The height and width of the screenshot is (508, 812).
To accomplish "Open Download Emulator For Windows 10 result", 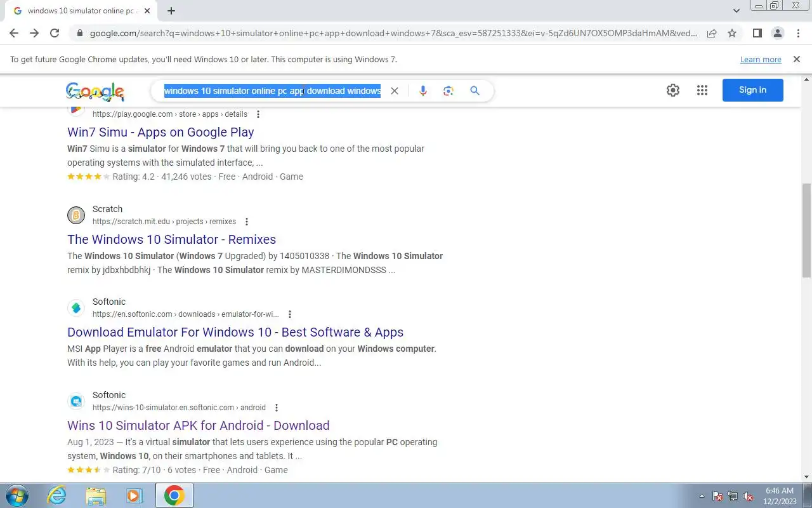I will 235,332.
